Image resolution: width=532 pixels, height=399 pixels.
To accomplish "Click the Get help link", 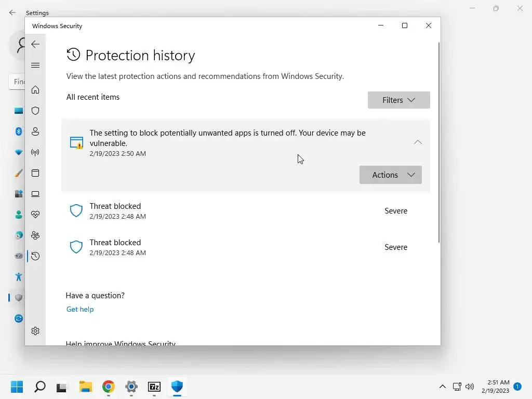I will pyautogui.click(x=80, y=309).
